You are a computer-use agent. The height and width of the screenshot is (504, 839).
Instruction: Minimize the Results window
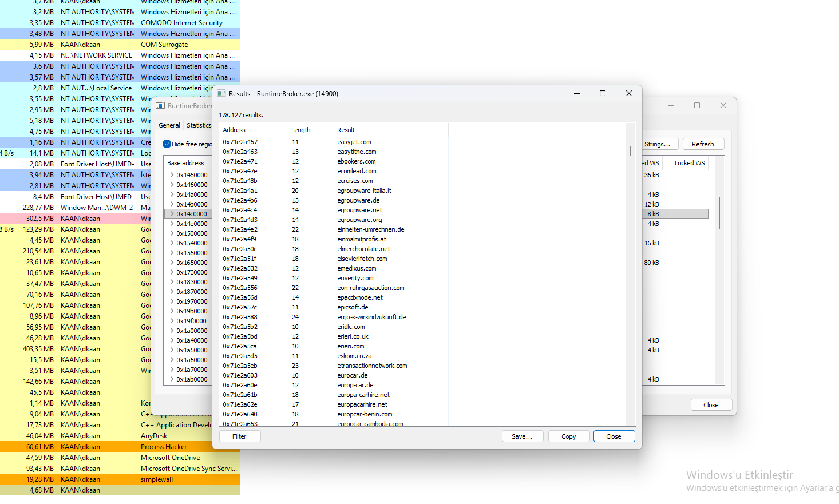click(x=577, y=93)
